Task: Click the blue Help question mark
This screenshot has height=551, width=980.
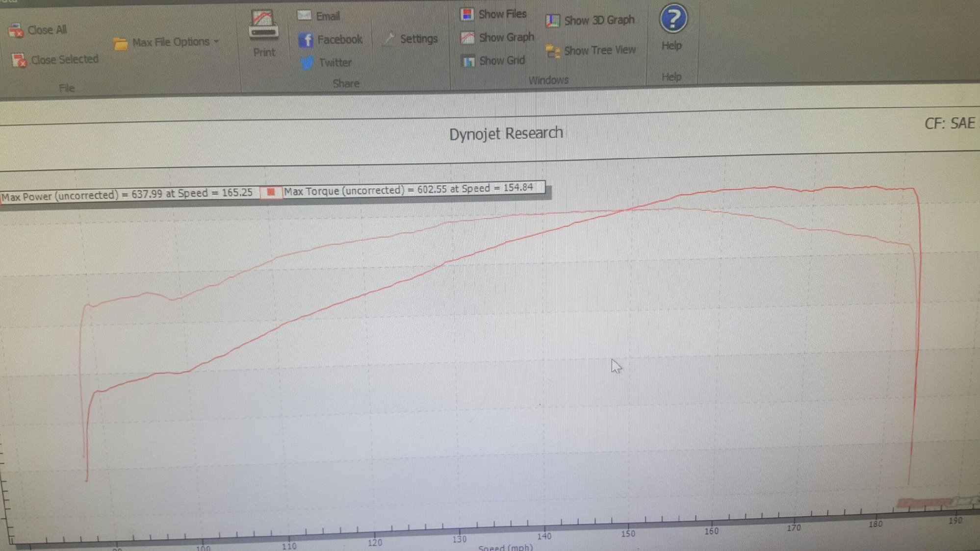Action: coord(673,19)
